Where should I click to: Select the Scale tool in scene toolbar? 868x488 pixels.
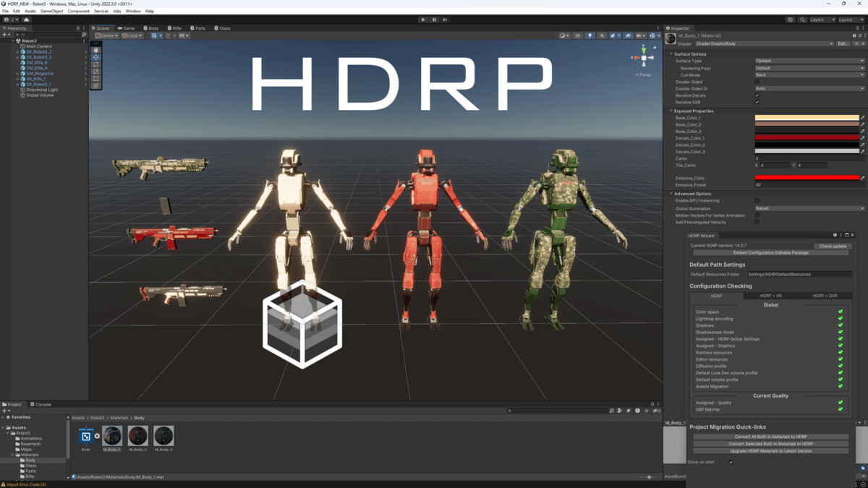96,72
